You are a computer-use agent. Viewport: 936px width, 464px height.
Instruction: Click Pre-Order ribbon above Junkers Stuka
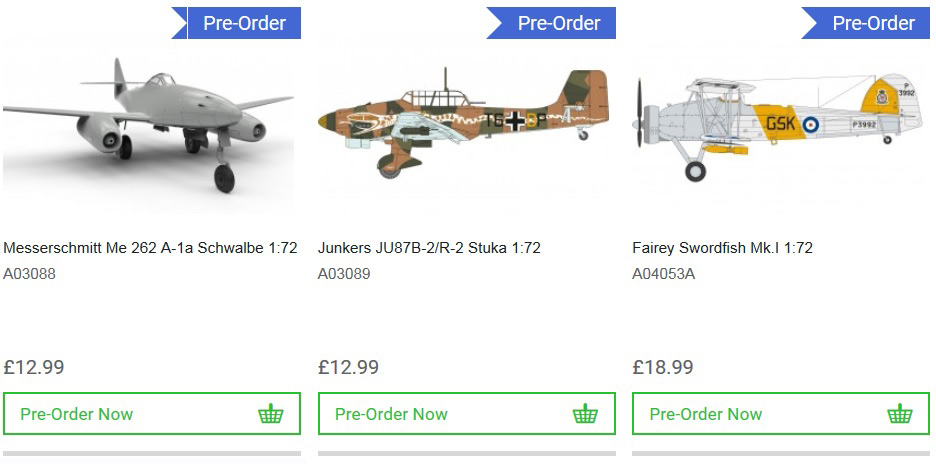coord(558,23)
